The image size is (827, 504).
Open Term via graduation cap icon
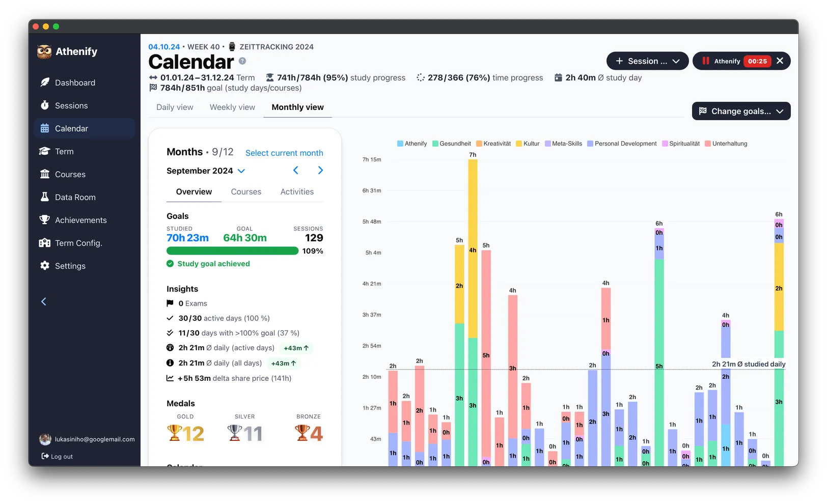[45, 151]
